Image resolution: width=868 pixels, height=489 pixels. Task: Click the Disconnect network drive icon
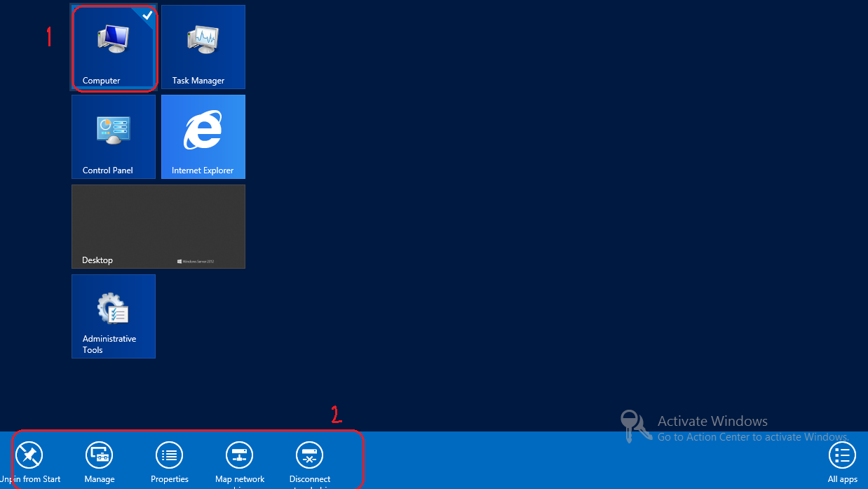(309, 455)
